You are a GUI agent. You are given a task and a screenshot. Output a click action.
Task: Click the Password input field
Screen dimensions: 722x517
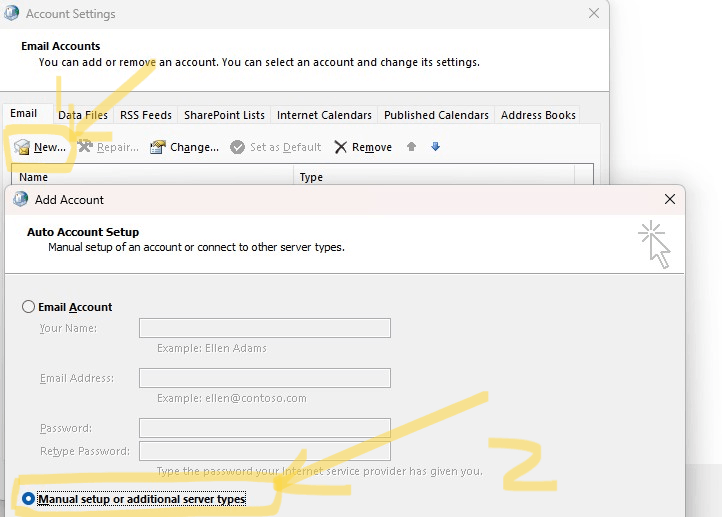click(265, 428)
